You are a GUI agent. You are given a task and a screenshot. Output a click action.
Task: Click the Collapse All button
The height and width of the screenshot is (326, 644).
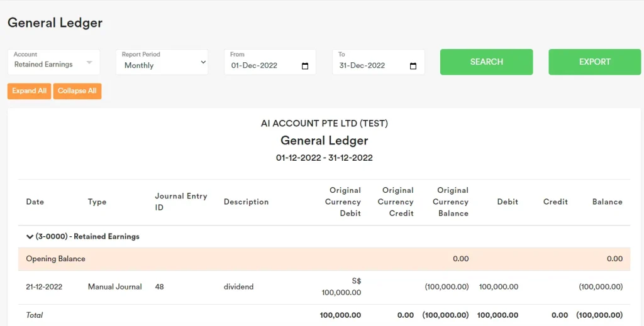click(x=77, y=91)
